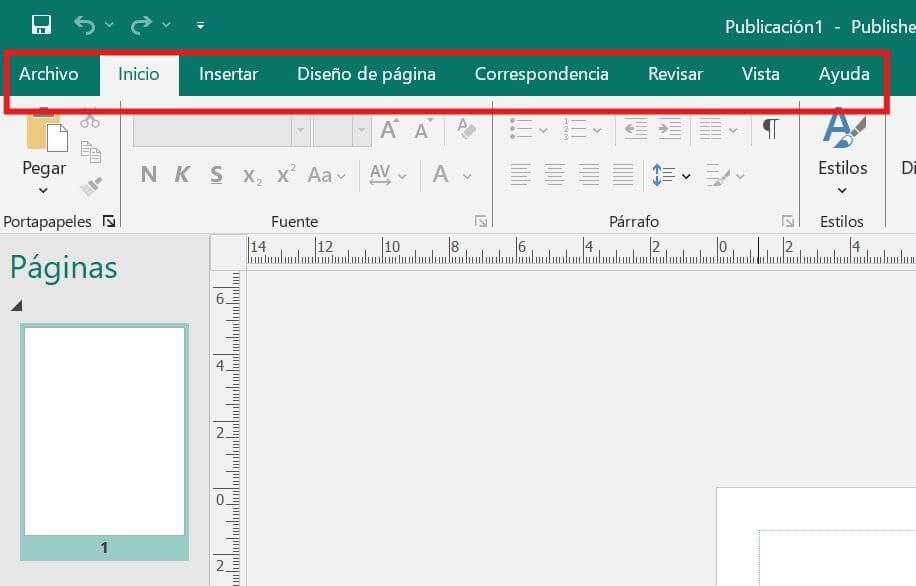Align text to the left
The width and height of the screenshot is (916, 586).
click(x=521, y=175)
